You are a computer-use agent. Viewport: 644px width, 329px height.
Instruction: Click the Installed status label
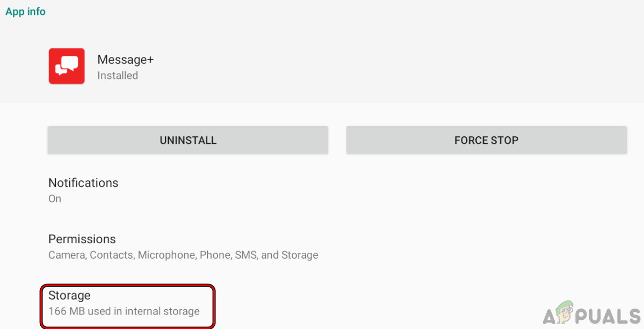click(118, 76)
